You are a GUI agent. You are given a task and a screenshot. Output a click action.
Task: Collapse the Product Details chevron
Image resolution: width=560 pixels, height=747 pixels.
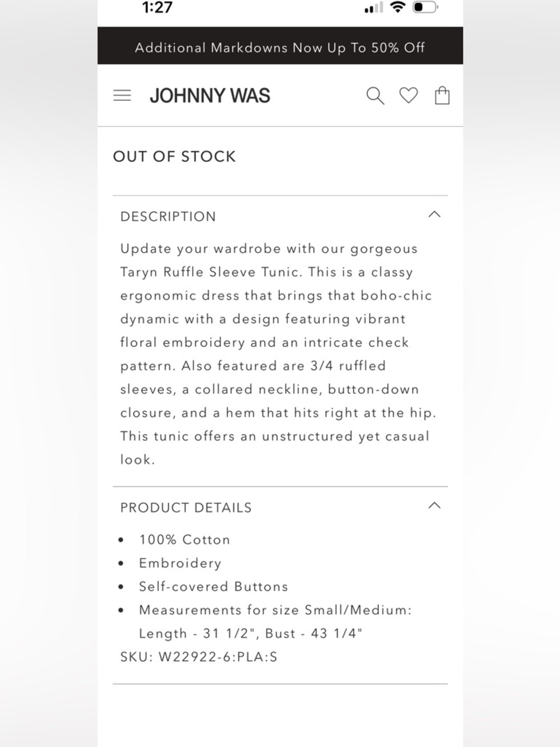click(x=435, y=505)
